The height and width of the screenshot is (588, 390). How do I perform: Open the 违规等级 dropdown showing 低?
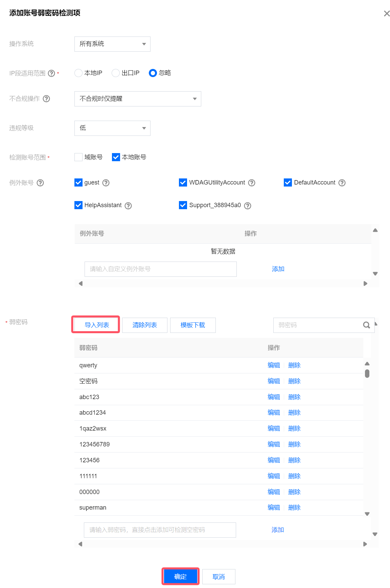click(112, 128)
